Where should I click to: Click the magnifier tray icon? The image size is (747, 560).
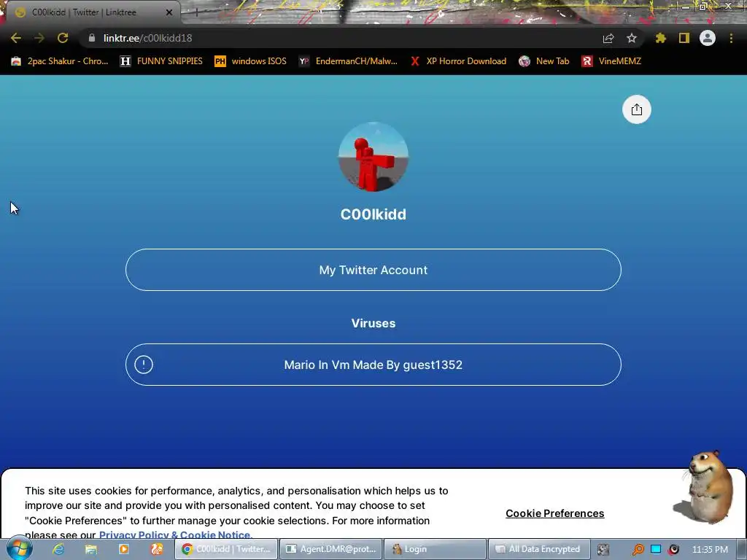click(638, 550)
